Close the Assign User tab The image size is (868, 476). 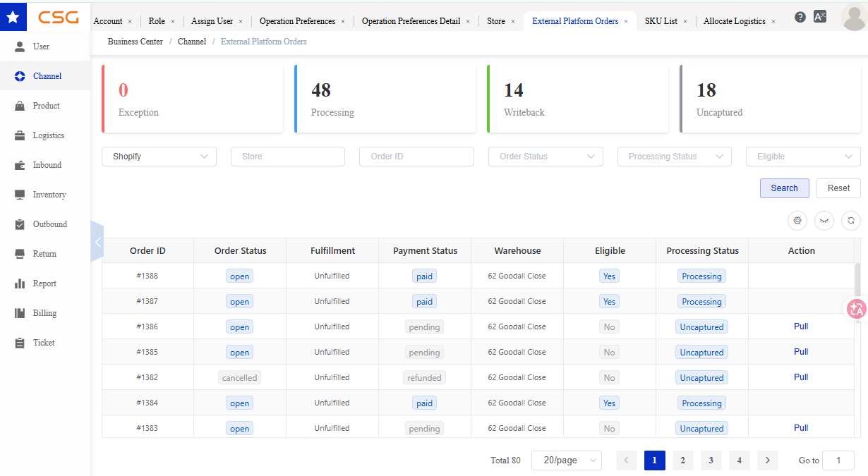click(241, 21)
